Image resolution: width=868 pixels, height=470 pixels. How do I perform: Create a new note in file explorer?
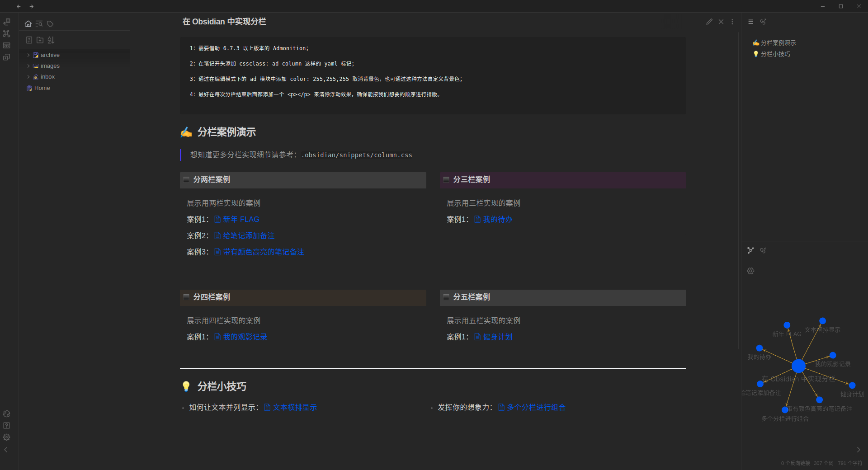tap(29, 40)
